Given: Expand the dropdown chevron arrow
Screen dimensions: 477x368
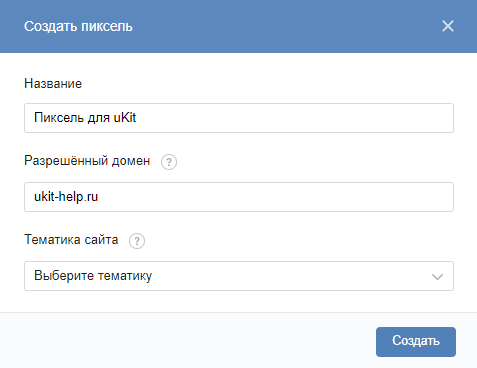Looking at the screenshot, I should tap(437, 276).
